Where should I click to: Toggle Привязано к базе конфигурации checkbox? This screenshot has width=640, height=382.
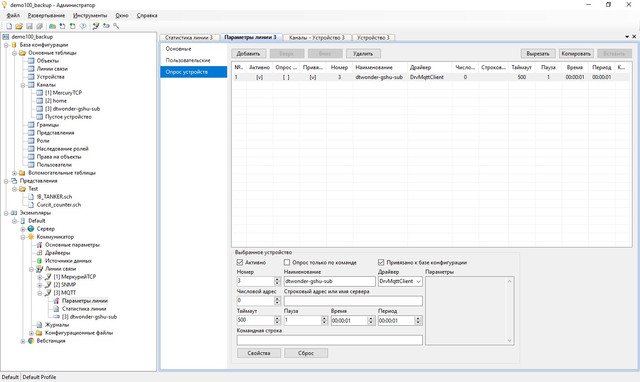381,262
